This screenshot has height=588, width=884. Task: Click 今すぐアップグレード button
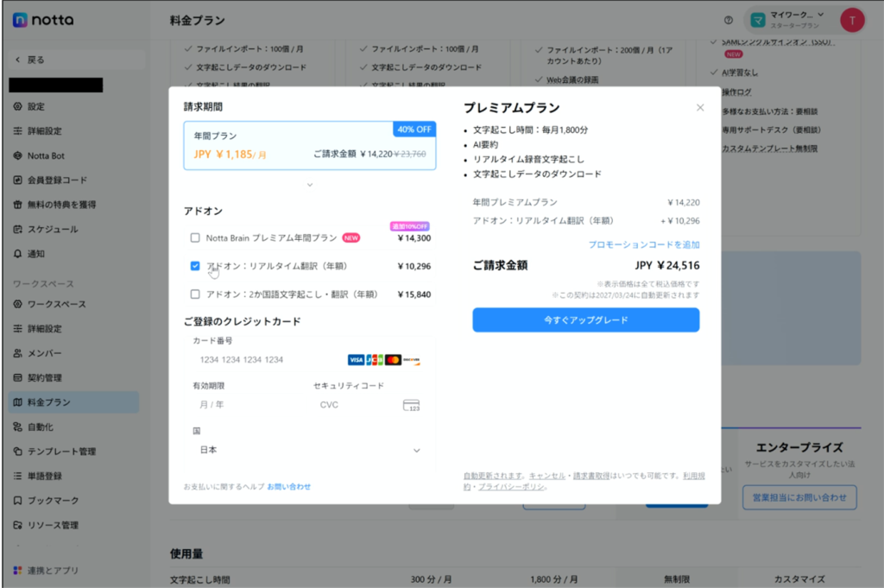(585, 320)
